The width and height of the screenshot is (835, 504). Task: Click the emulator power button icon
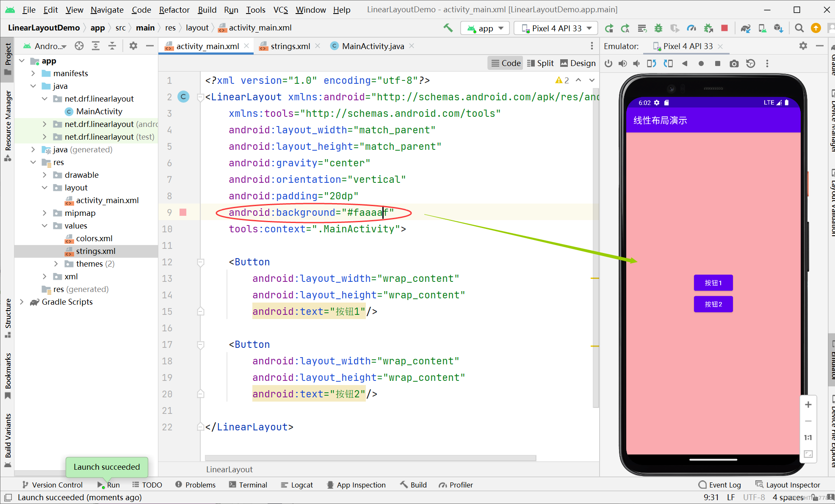click(608, 63)
